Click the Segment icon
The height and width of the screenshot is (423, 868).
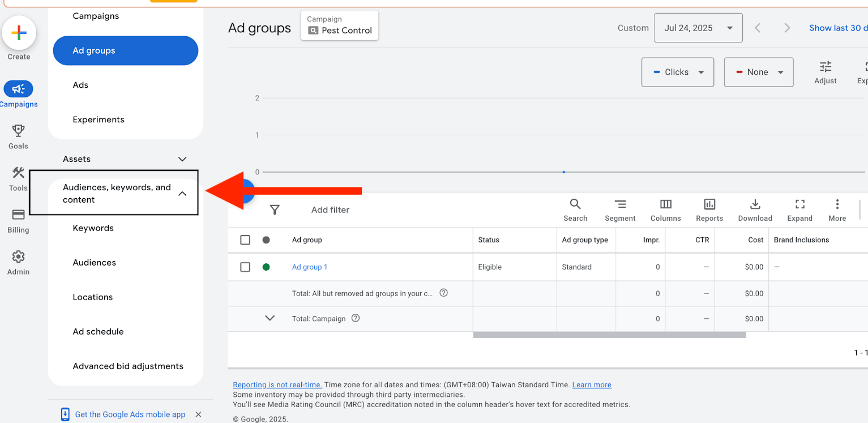620,204
